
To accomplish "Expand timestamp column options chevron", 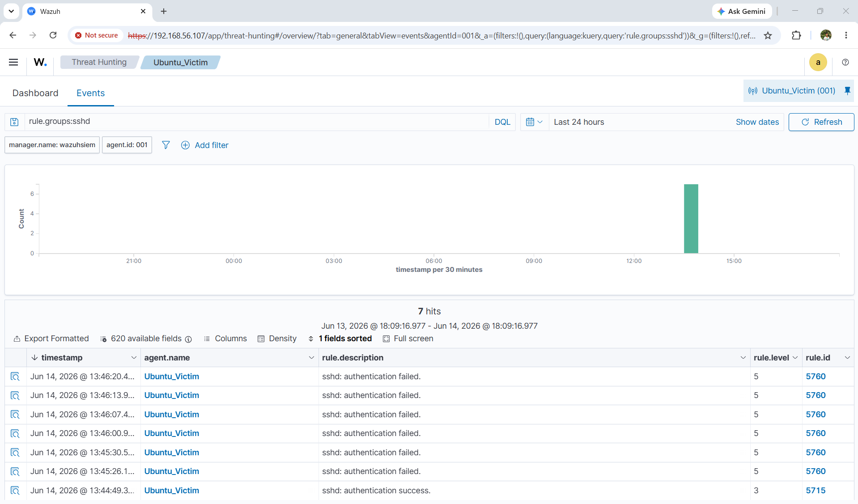I will pos(133,358).
